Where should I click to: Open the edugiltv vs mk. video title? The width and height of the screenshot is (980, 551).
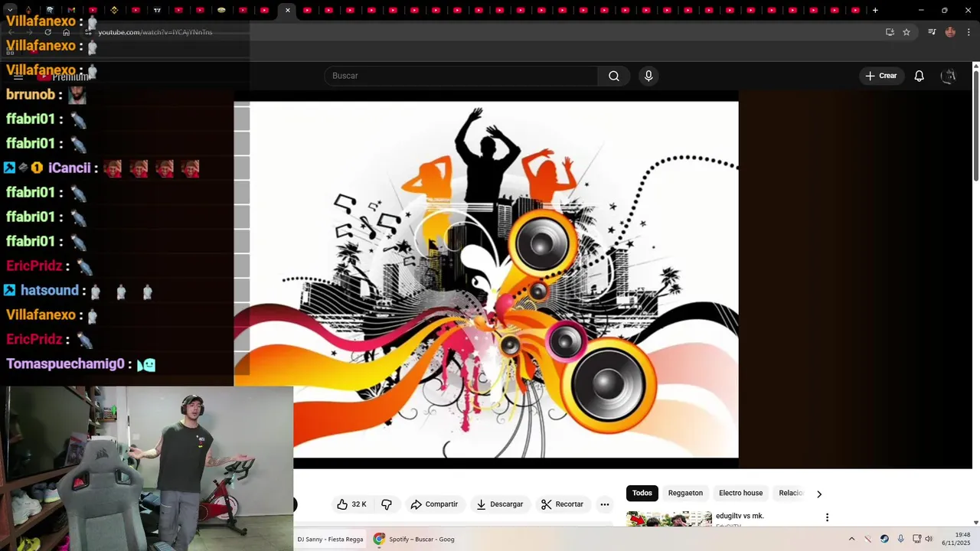(740, 516)
